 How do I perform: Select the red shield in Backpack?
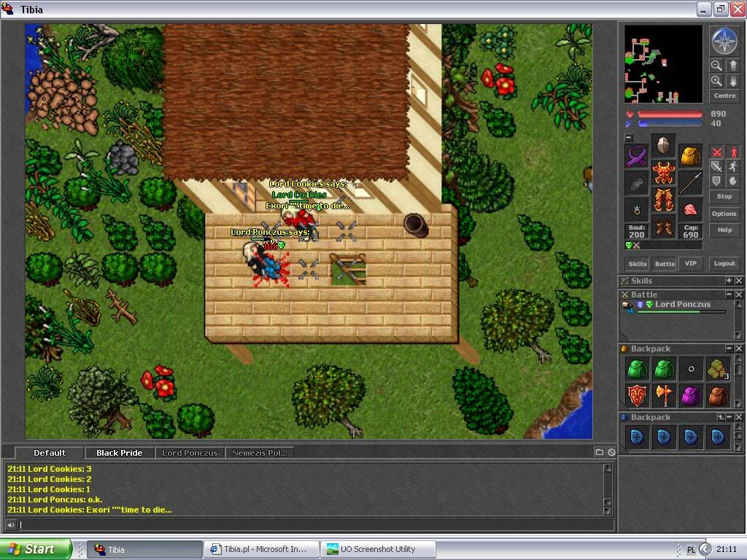tap(637, 395)
